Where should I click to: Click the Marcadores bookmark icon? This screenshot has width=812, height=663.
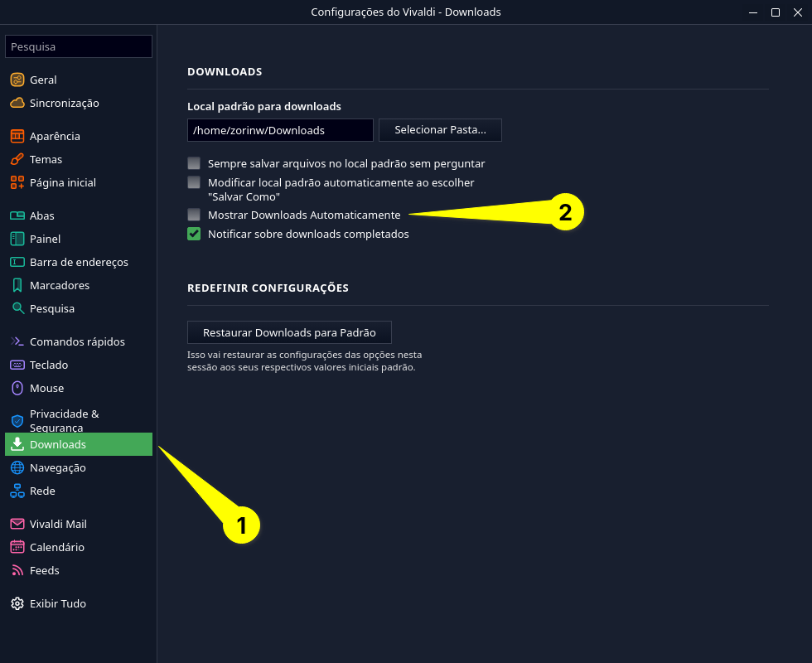pyautogui.click(x=17, y=285)
